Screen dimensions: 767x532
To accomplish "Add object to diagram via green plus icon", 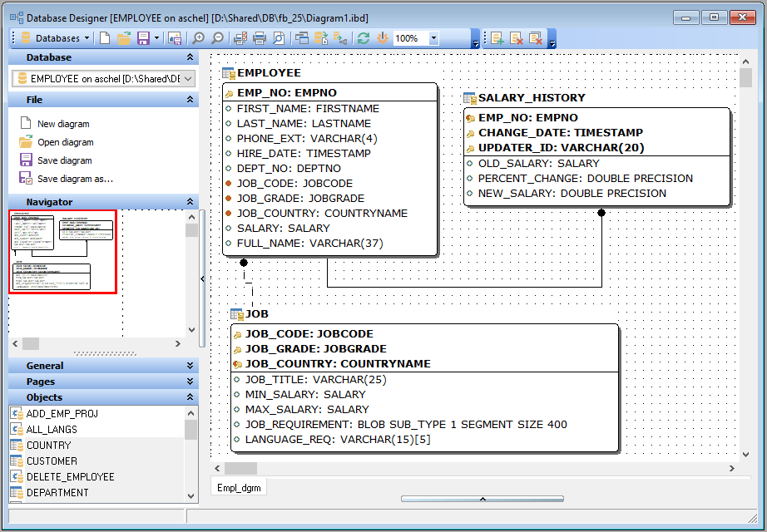I will pos(496,37).
